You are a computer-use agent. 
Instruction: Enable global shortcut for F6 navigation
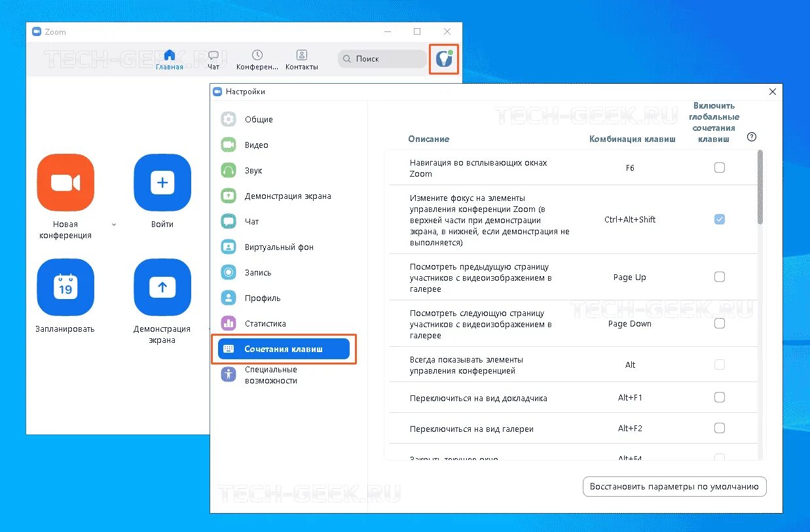(x=720, y=168)
